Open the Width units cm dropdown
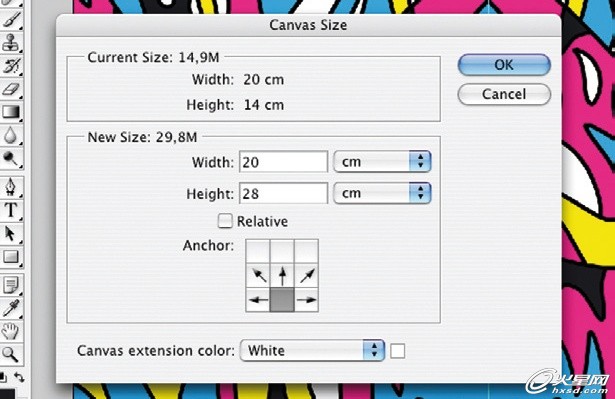The width and height of the screenshot is (615, 399). [x=382, y=162]
